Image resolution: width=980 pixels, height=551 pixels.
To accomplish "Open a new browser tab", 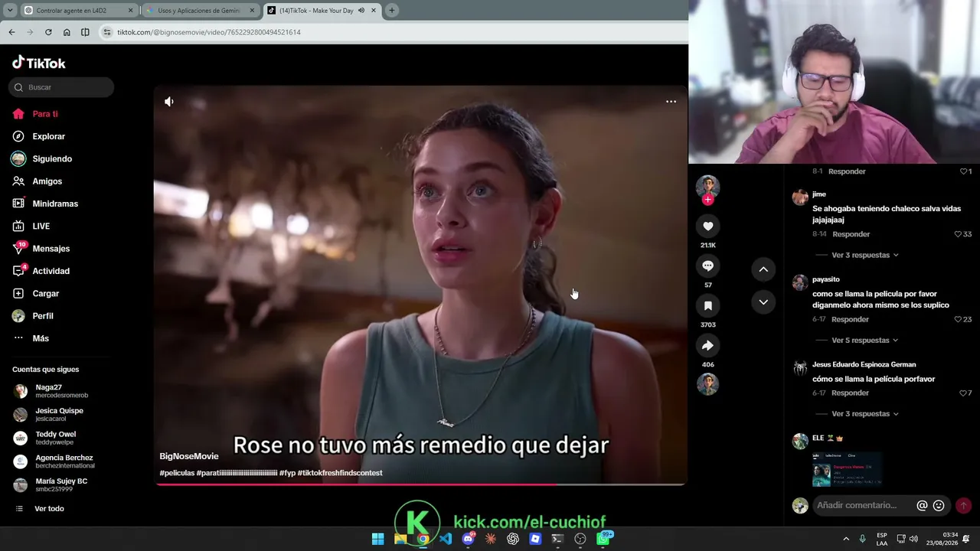I will coord(391,10).
